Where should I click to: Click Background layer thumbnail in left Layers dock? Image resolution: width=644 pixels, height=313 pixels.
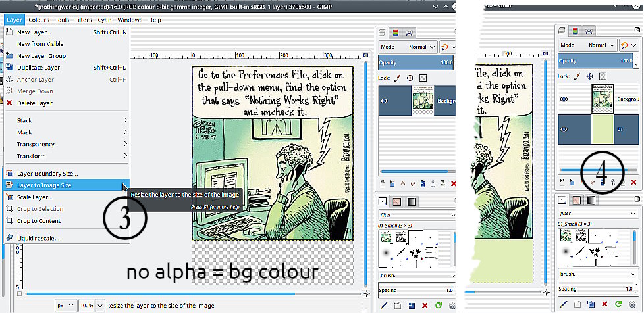click(422, 101)
